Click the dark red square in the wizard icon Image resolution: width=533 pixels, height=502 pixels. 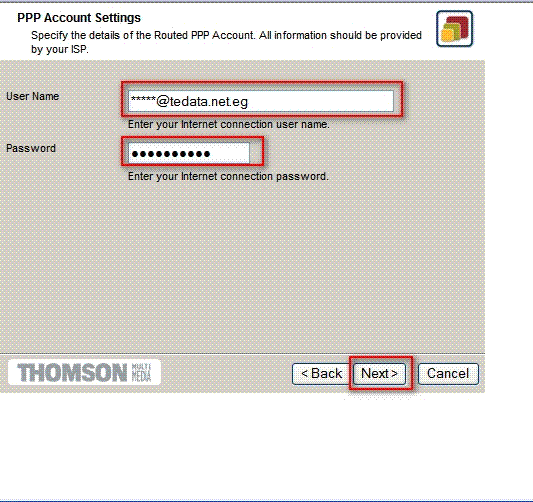pos(459,26)
